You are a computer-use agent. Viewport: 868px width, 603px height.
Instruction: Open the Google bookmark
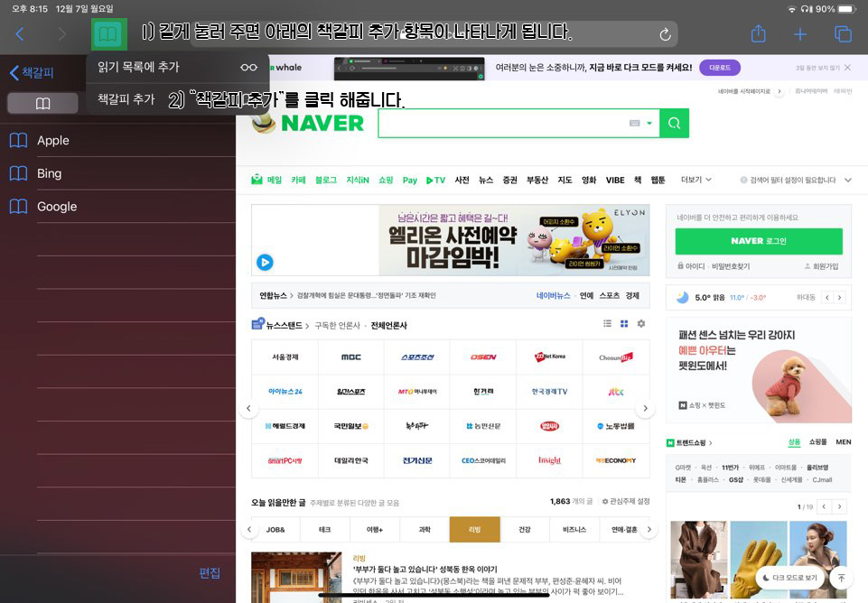click(117, 207)
